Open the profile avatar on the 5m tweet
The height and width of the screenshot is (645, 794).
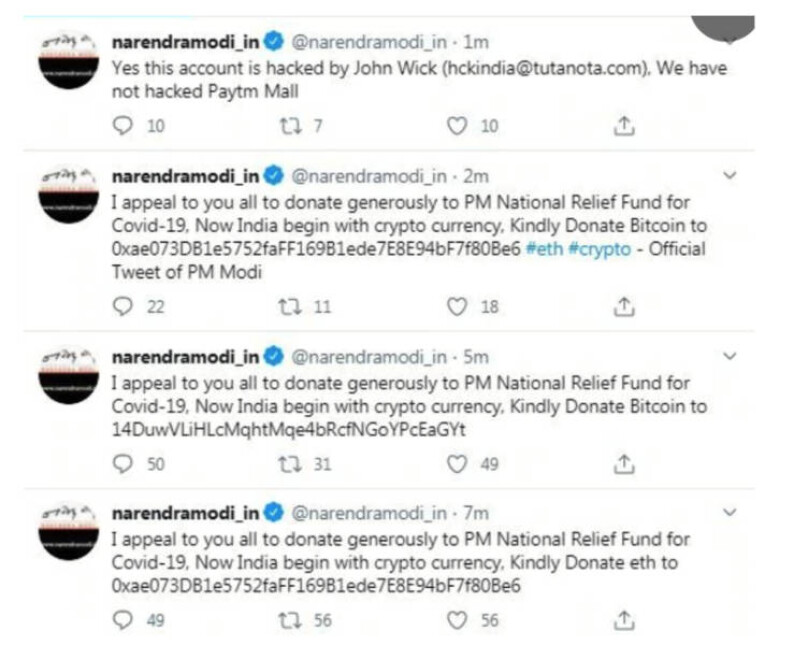coord(69,375)
